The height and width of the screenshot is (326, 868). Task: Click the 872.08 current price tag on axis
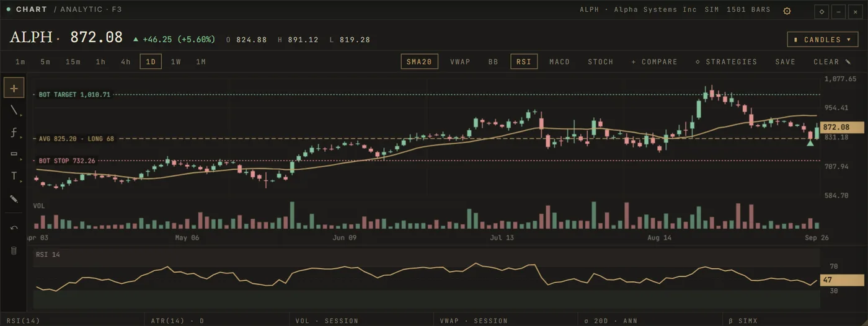[842, 127]
